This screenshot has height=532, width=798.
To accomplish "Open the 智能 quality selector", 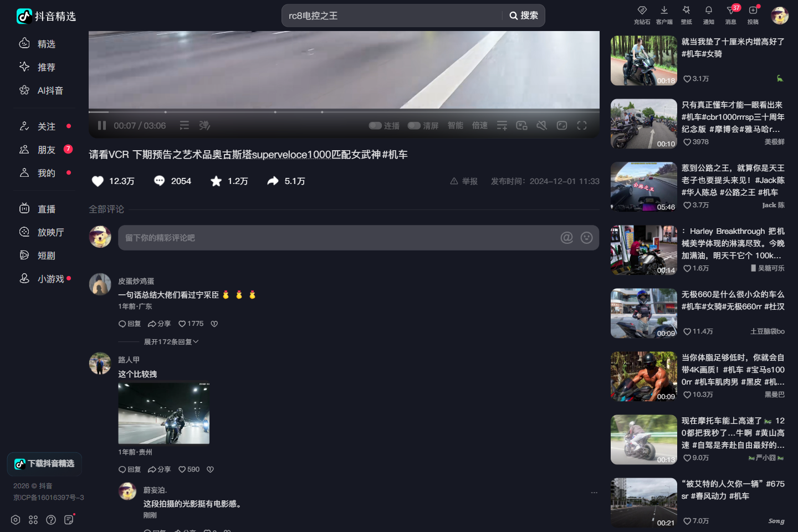I will tap(456, 126).
